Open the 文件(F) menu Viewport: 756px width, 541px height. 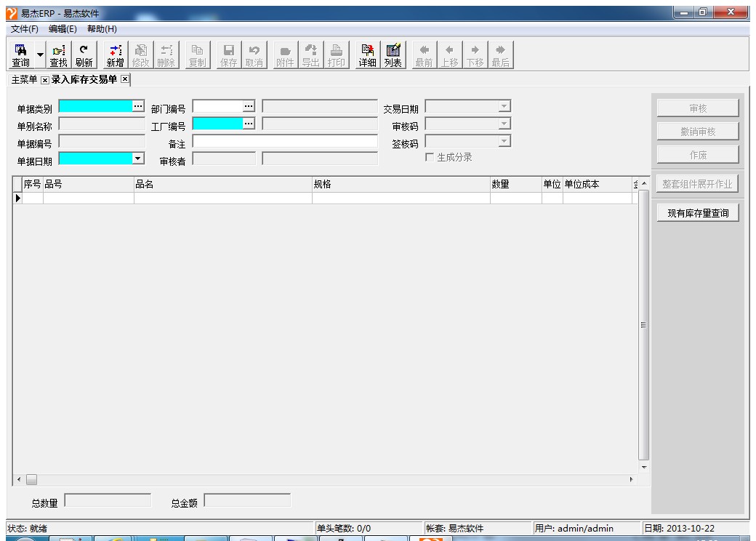click(x=25, y=28)
